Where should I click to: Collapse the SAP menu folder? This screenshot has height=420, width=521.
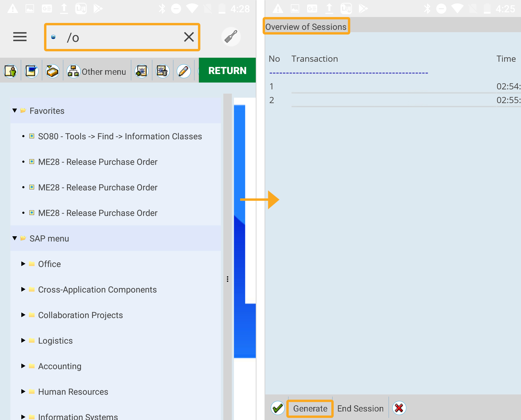(15, 238)
